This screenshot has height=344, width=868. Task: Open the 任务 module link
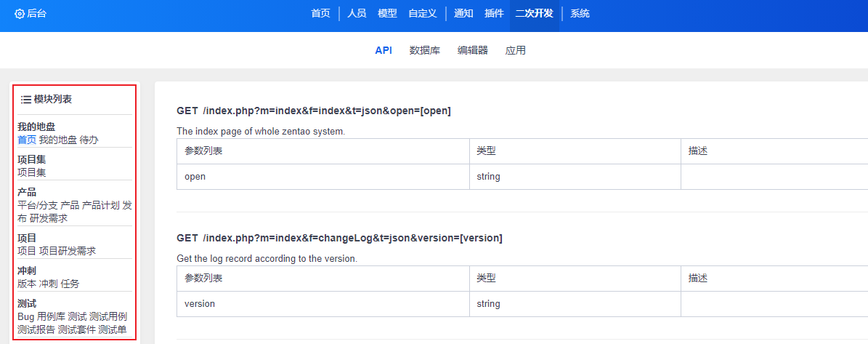click(70, 284)
